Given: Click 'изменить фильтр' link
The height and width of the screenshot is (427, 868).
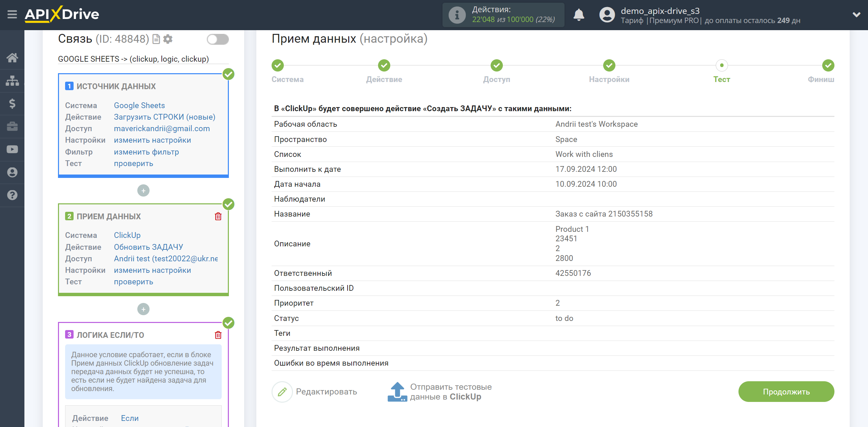Looking at the screenshot, I should coord(146,152).
